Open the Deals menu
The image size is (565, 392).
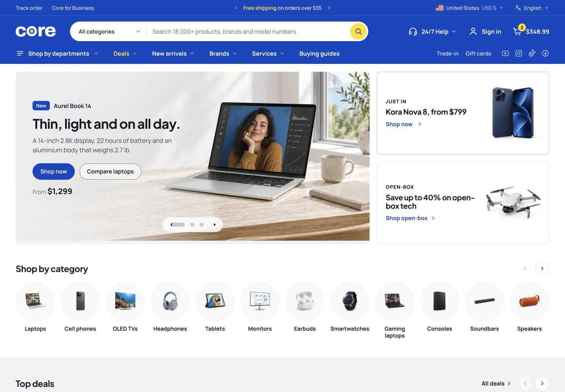(125, 53)
